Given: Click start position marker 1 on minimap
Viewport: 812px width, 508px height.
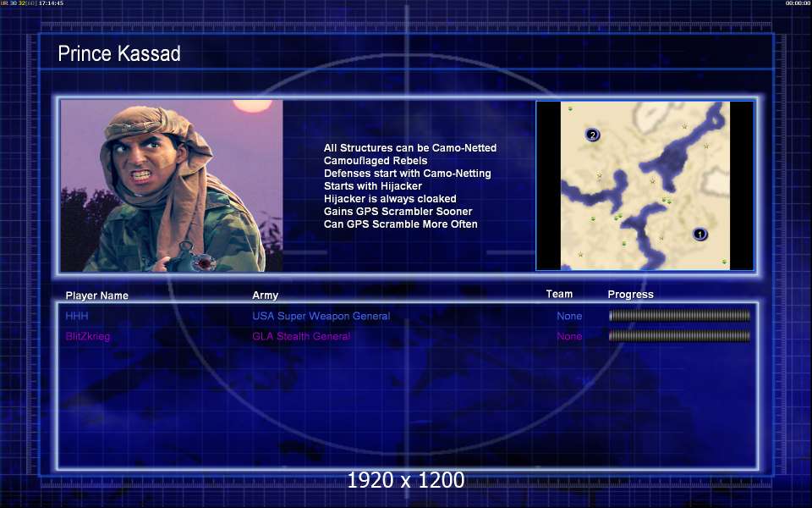Looking at the screenshot, I should pos(700,235).
